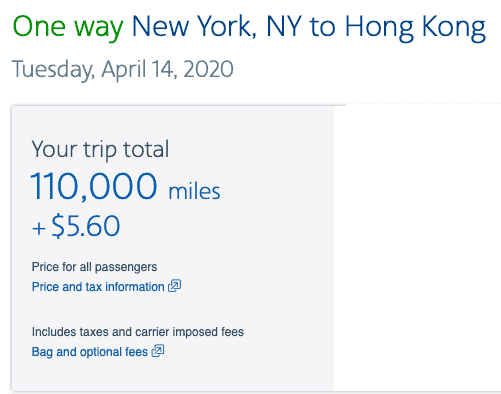Click the plus sign before $5.60

click(x=39, y=229)
